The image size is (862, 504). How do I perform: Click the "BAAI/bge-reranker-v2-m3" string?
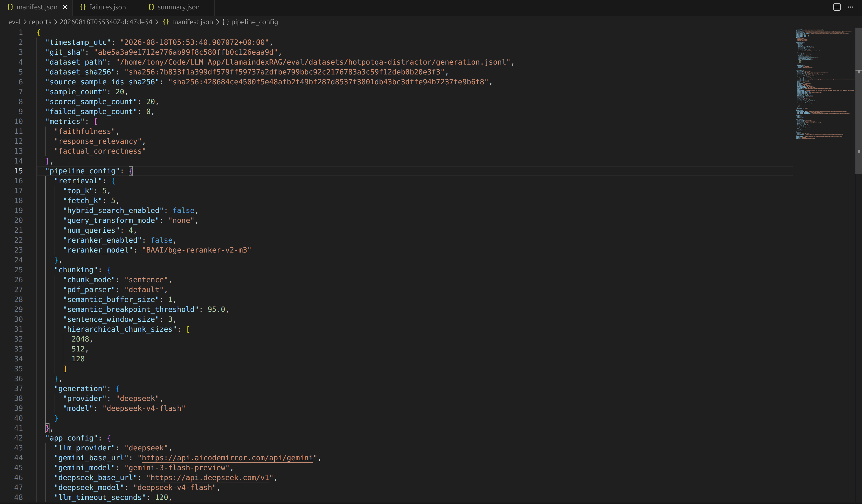tap(197, 250)
